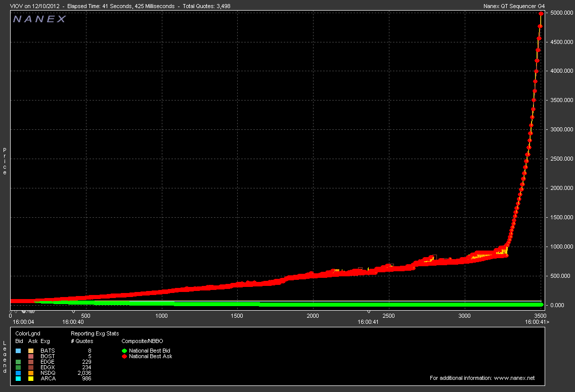Screen dimensions: 575x392
Task: Click the '5000.000' price axis label
Action: [562, 13]
